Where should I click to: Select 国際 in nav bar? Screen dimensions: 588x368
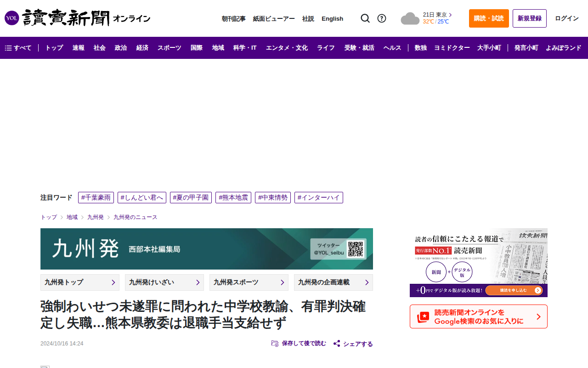pos(197,48)
